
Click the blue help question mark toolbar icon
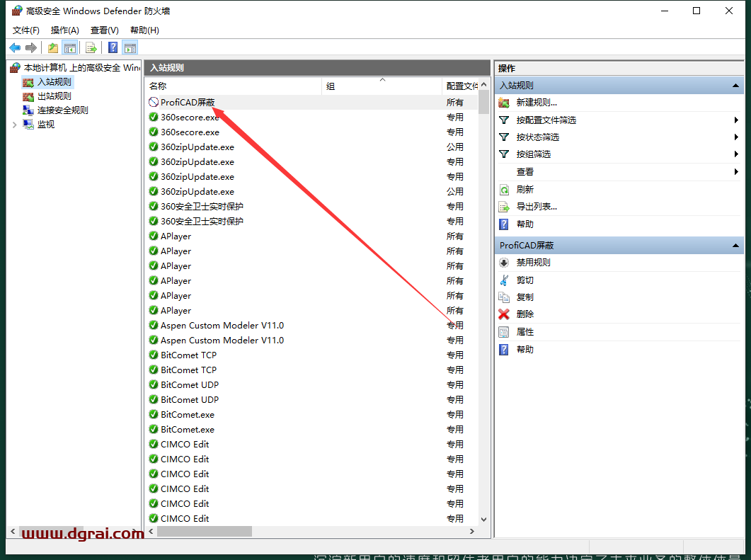[113, 47]
